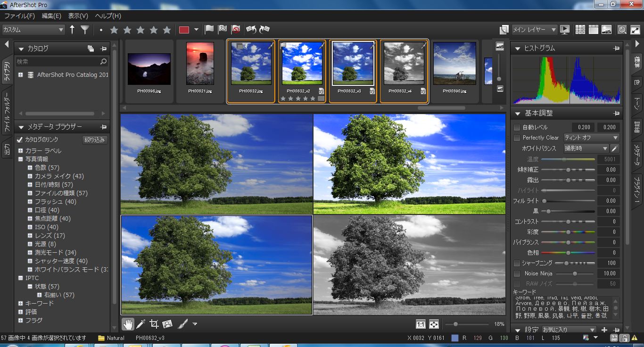Rotate image right with the toolbar icon
Viewport: 644px width, 347px height.
[x=264, y=30]
